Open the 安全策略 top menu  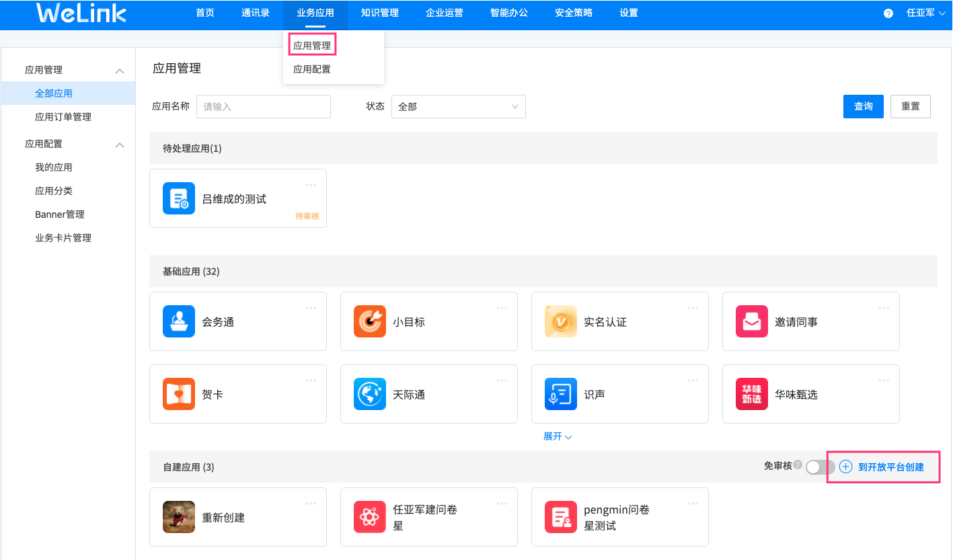[574, 13]
